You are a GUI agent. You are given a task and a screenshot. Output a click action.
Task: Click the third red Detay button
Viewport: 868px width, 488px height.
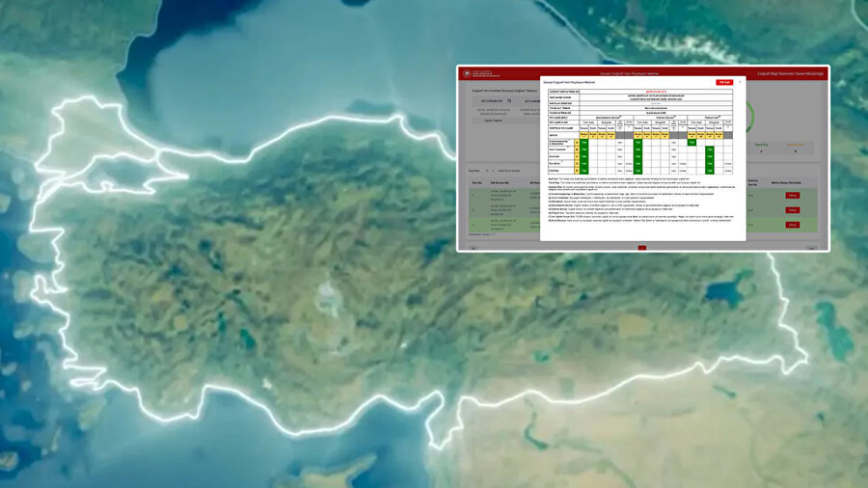[792, 225]
